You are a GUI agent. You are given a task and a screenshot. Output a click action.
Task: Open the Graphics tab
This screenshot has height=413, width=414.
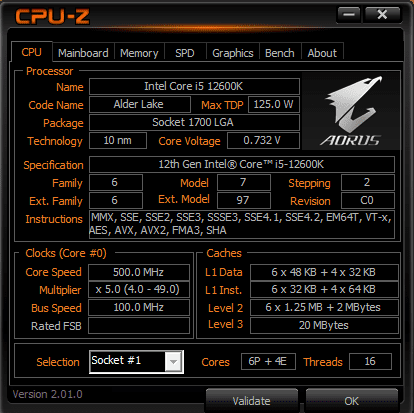[x=233, y=53]
